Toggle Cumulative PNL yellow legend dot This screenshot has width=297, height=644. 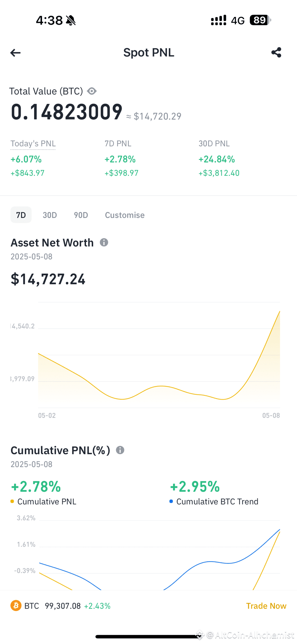12,502
